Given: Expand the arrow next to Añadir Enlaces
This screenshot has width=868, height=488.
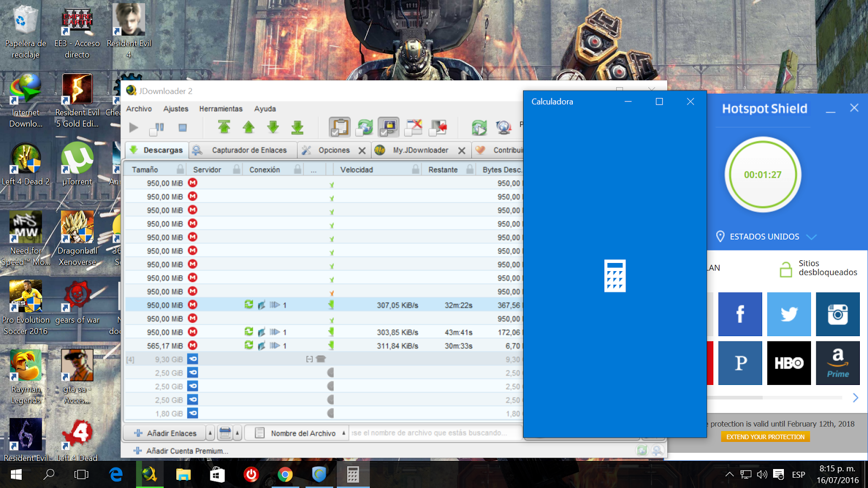Looking at the screenshot, I should click(x=210, y=433).
